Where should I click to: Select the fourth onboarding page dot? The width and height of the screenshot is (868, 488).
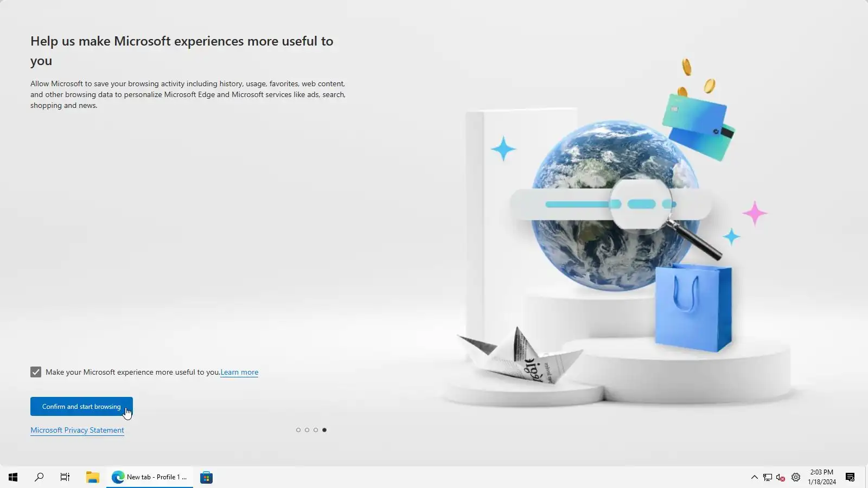pos(324,430)
